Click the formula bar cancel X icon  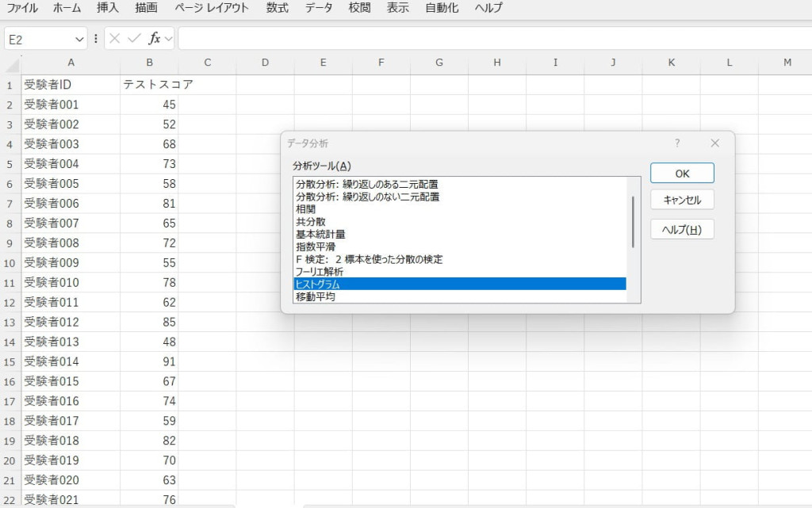(115, 39)
